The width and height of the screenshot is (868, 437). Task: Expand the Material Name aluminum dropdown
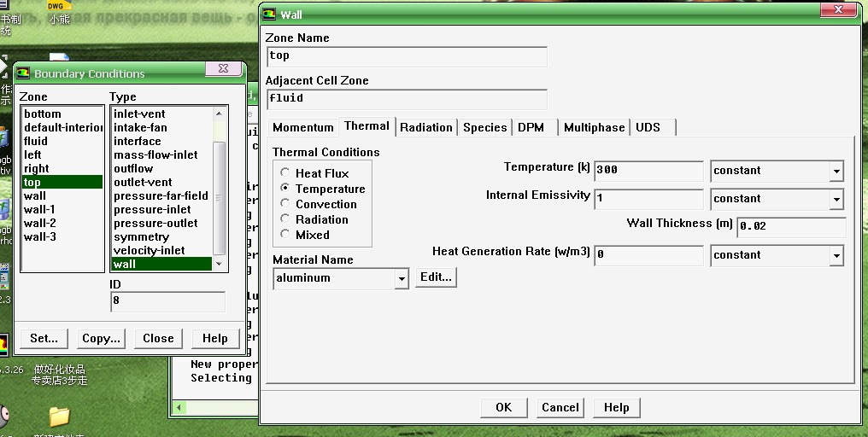[402, 279]
